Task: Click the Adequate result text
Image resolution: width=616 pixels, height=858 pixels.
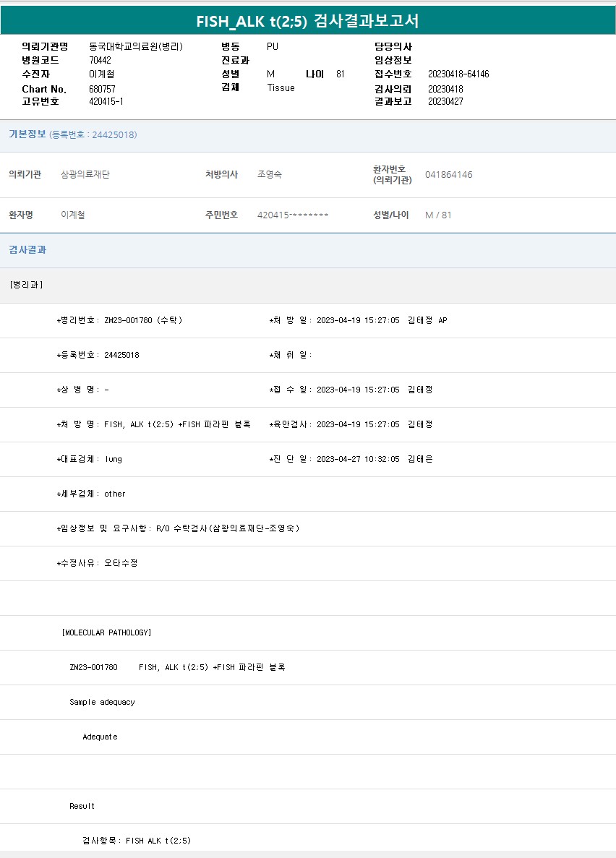Action: (x=100, y=737)
